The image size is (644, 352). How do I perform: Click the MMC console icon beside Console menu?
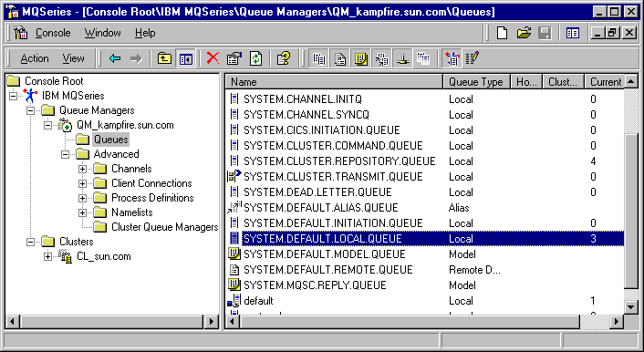(21, 33)
